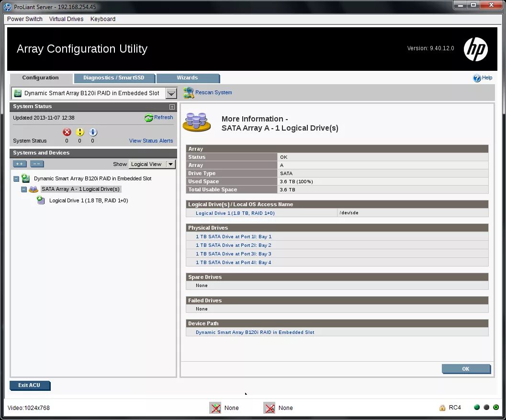Click the Drive Type 'SATA' value cell

pyautogui.click(x=382, y=174)
